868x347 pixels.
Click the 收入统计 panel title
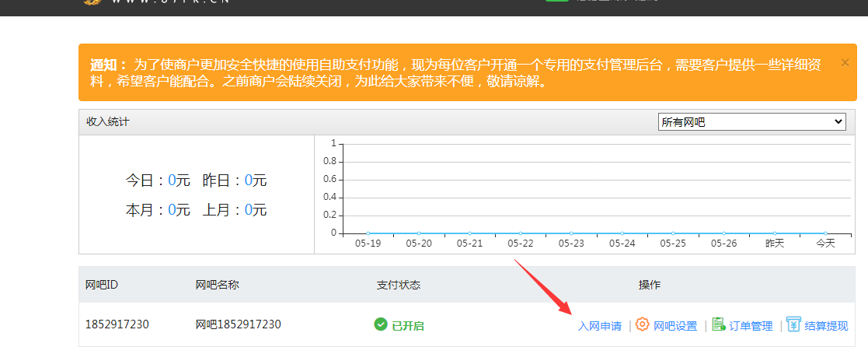click(108, 122)
